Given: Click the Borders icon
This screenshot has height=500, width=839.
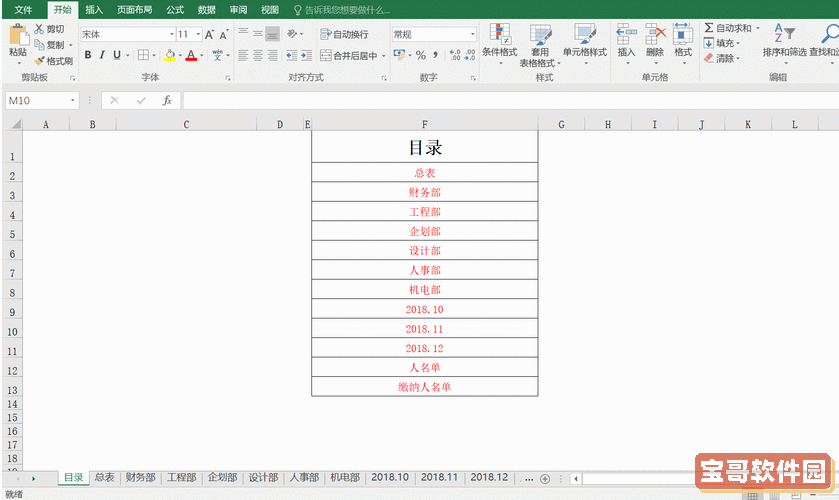Looking at the screenshot, I should [143, 55].
